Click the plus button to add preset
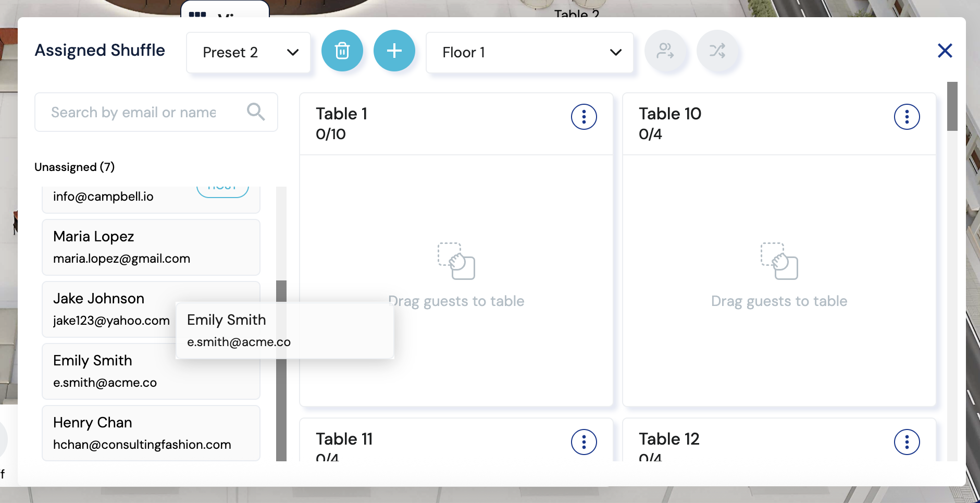Viewport: 980px width, 503px height. click(394, 51)
